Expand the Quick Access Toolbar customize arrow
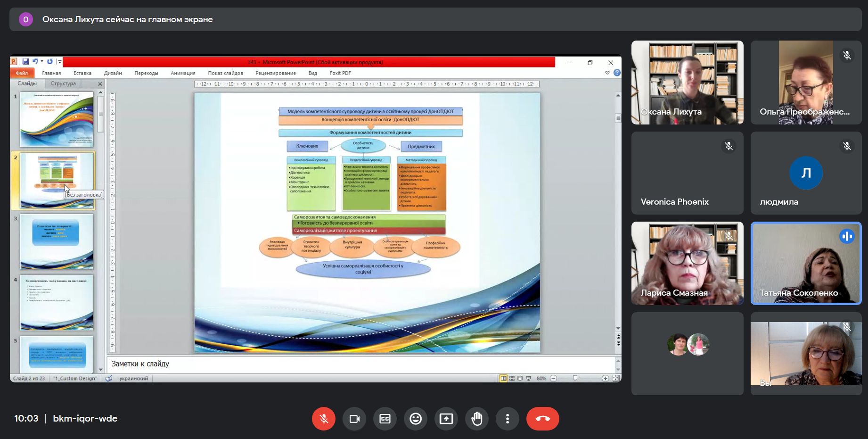Viewport: 868px width, 439px height. pyautogui.click(x=60, y=62)
